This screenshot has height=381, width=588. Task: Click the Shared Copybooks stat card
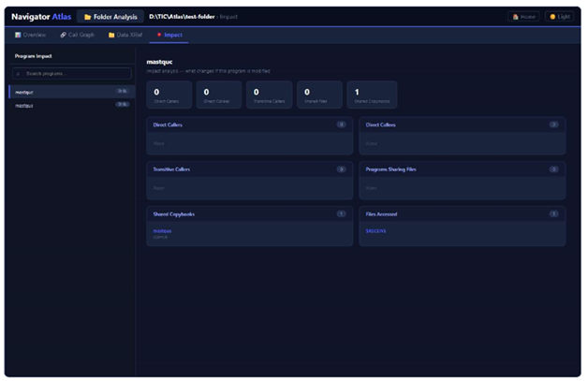point(372,95)
